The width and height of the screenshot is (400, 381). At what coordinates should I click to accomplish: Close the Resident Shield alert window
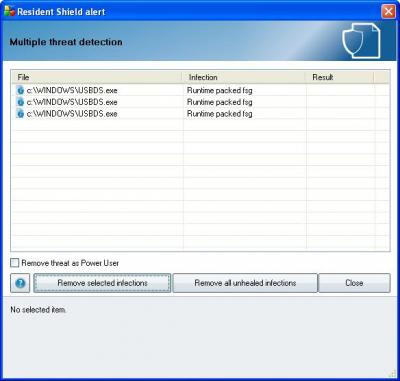[x=388, y=12]
